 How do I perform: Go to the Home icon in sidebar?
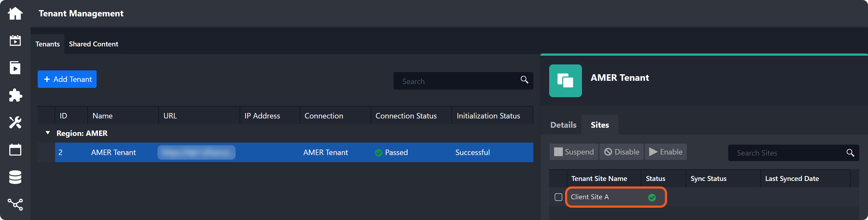point(15,13)
